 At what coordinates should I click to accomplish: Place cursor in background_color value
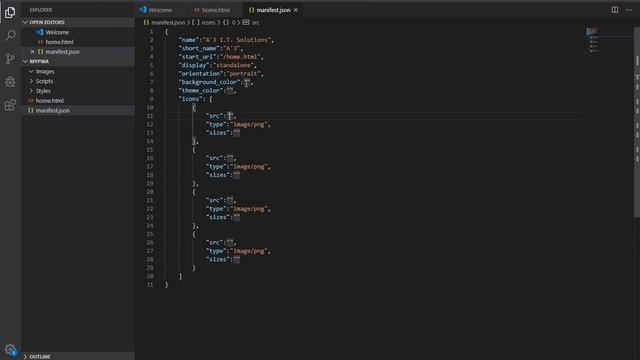pos(246,82)
